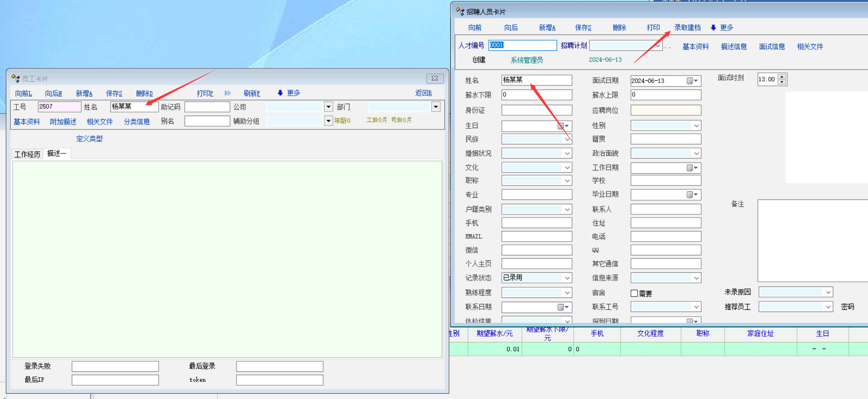Click 保存S in the 员工卡片 toolbar

pyautogui.click(x=114, y=94)
